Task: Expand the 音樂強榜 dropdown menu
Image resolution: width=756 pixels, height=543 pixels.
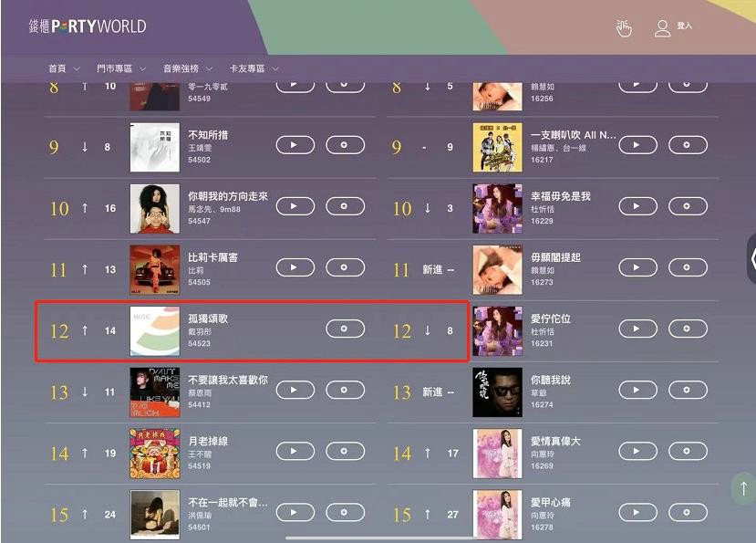Action: tap(188, 68)
